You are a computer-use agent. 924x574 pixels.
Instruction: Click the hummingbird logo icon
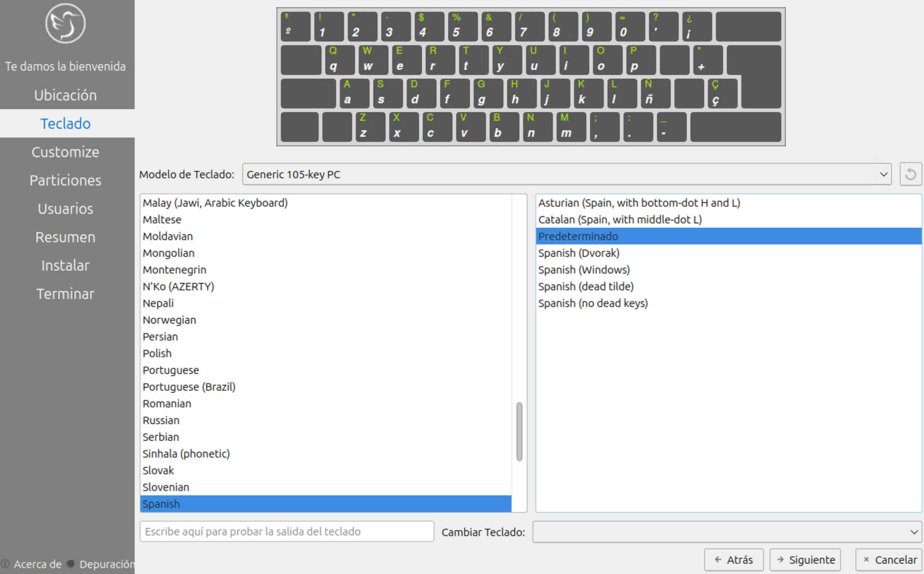[65, 24]
